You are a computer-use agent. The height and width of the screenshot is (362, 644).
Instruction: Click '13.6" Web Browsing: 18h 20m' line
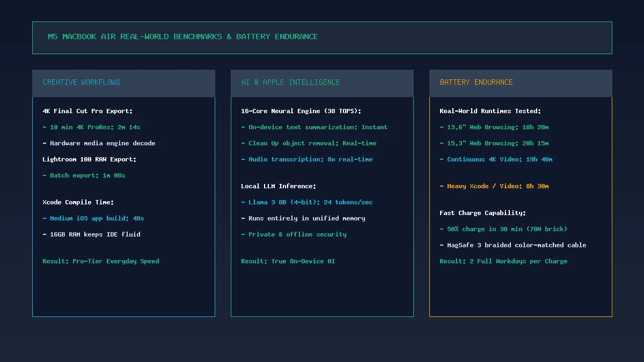(x=494, y=127)
